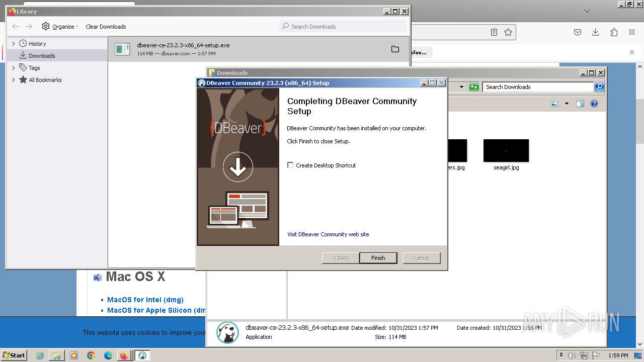Click Clear Downloads in Library toolbar
Viewport: 644px width, 362px height.
(x=106, y=27)
